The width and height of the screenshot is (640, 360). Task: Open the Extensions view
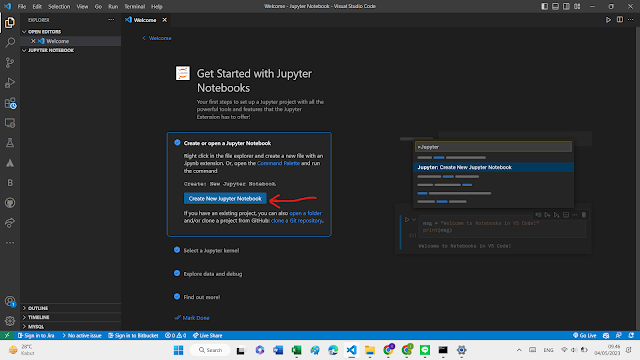pos(10,103)
